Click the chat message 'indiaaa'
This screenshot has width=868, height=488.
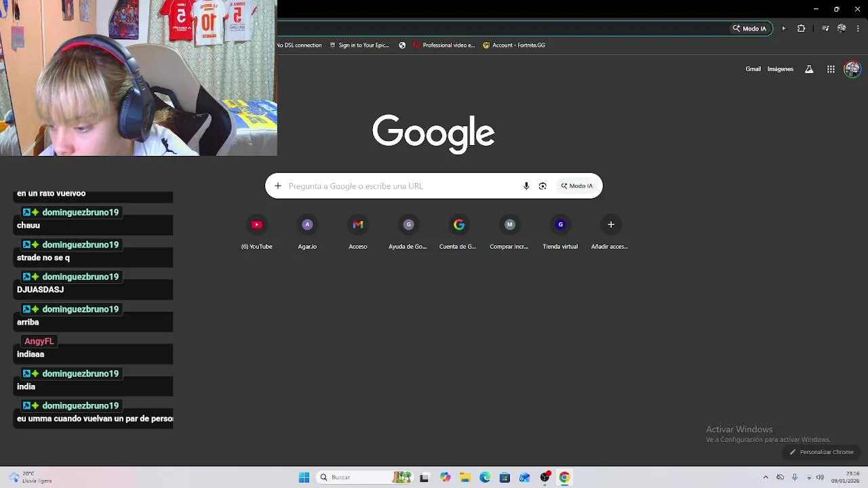31,354
